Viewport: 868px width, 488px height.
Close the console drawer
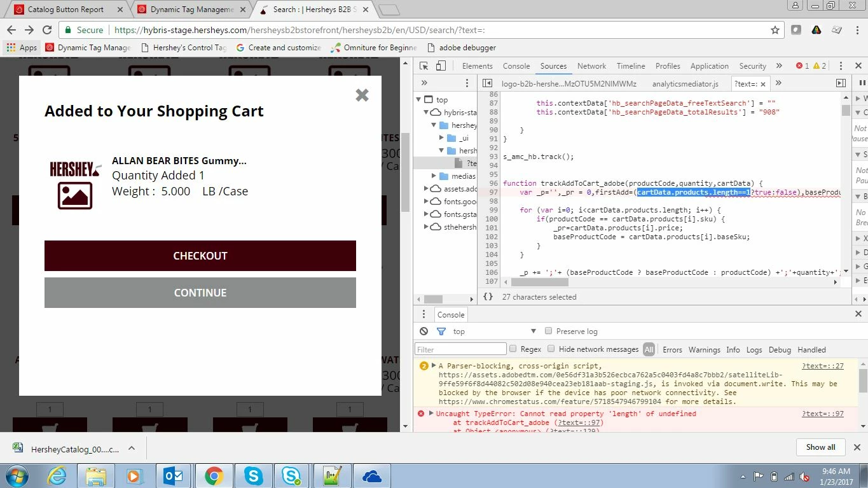click(857, 314)
